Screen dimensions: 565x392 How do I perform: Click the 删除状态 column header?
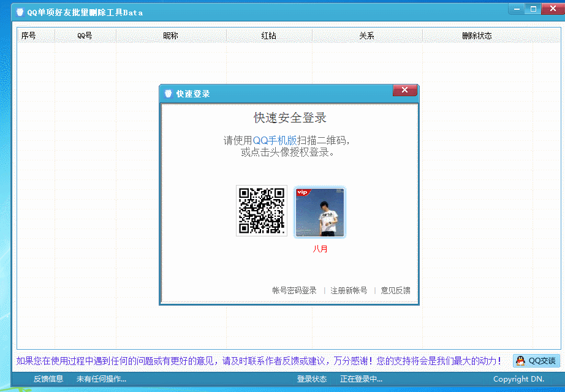tap(477, 36)
